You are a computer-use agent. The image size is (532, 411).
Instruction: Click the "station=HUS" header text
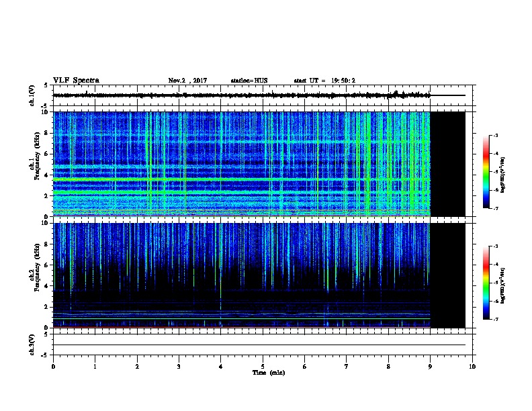[x=249, y=81]
